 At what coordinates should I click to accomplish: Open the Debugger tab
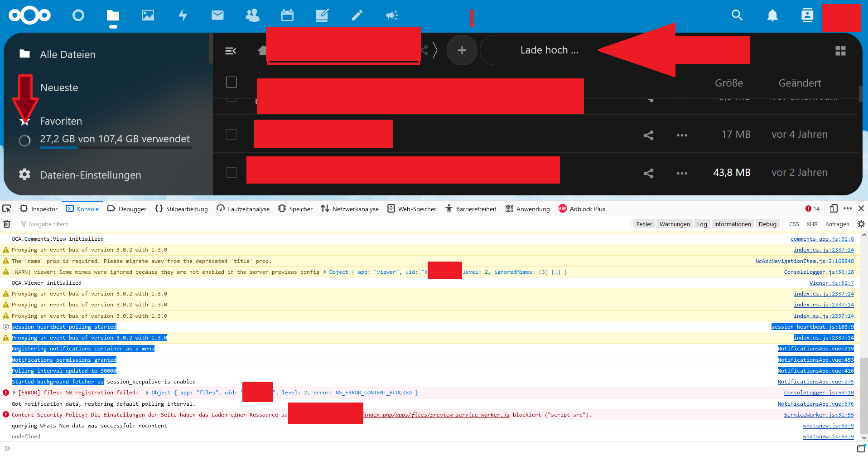point(127,209)
